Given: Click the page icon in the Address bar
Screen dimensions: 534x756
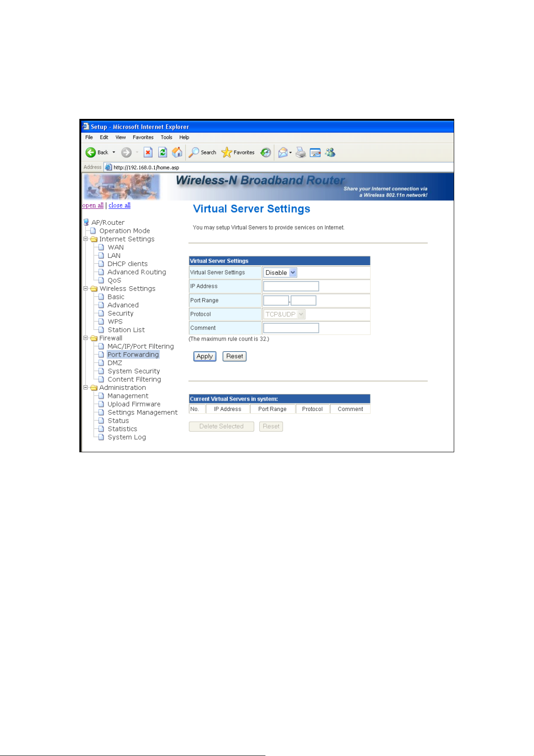Looking at the screenshot, I should coord(108,167).
